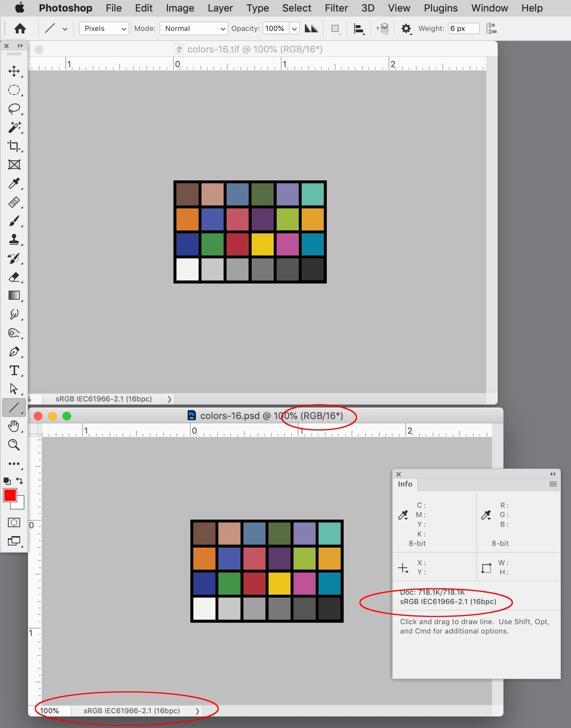The height and width of the screenshot is (728, 571).
Task: Reset to default foreground and background colors
Action: tap(7, 481)
